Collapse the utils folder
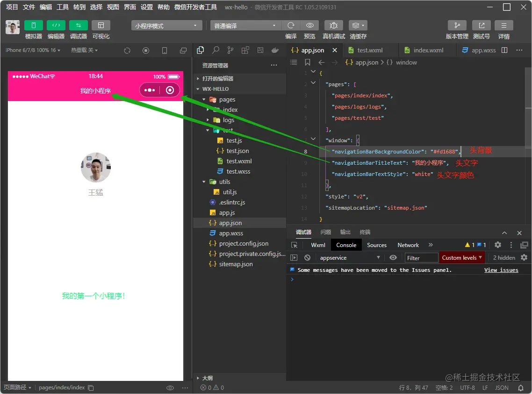Screen dimensions: 532x394 [x=239, y=182]
